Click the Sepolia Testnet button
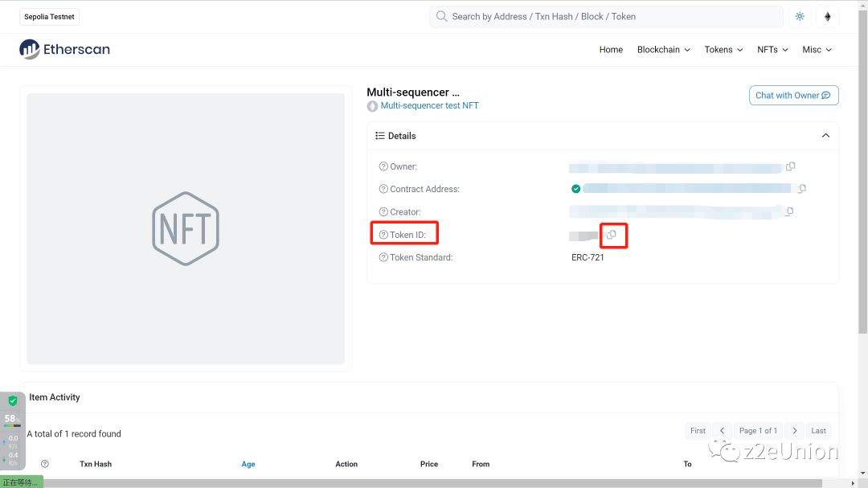The image size is (868, 488). (49, 17)
